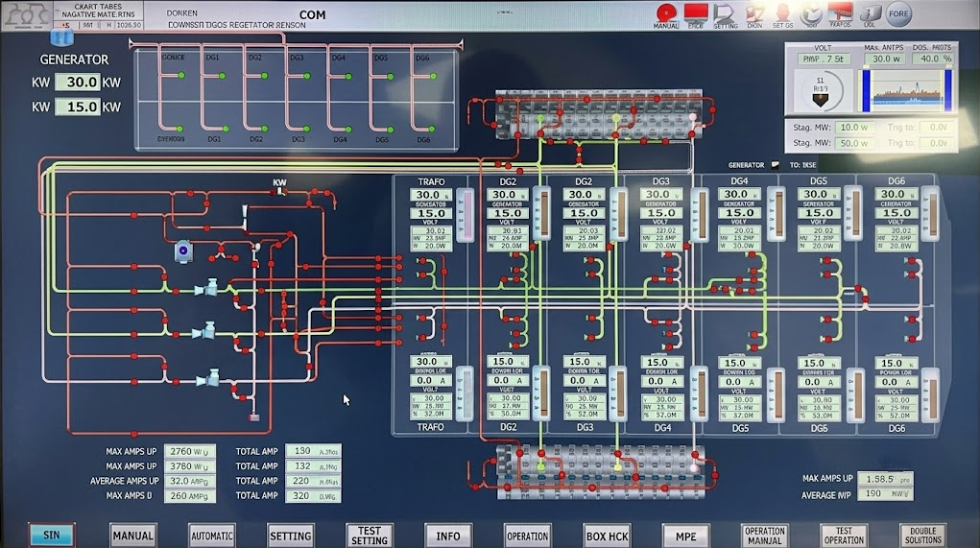
Task: Click the TRAFO panel upper pink level bar
Action: [x=465, y=216]
